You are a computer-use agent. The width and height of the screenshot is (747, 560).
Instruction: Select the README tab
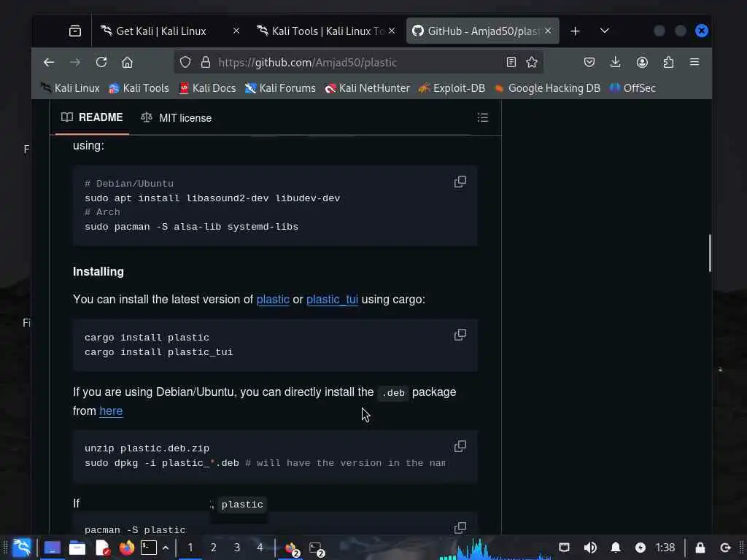93,117
